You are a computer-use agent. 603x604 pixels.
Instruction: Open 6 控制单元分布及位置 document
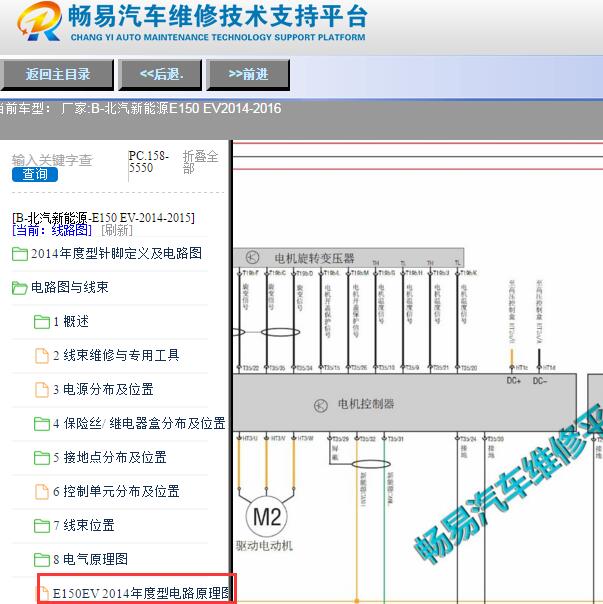[116, 491]
